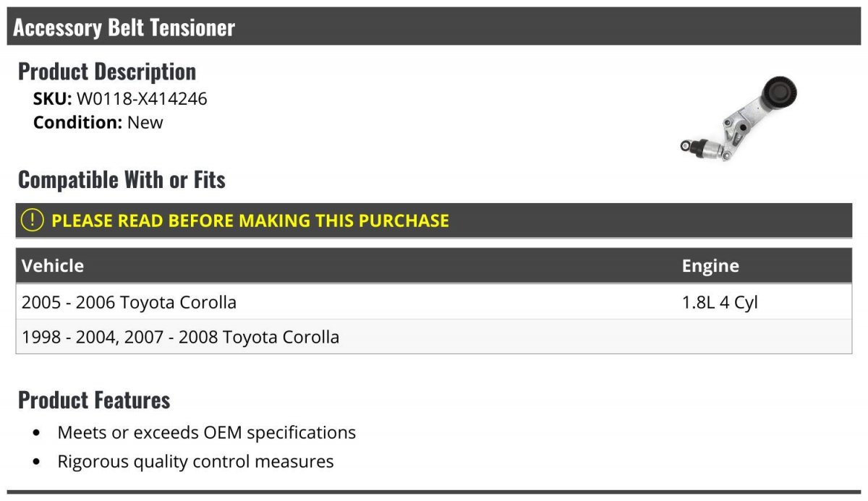Select the 2005 - 2006 Toyota Corolla row
868x501 pixels.
coord(434,301)
